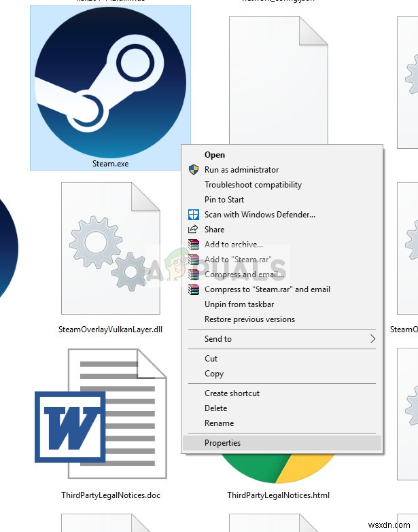
Task: Select the blank file icon above the context menu
Action: [x=279, y=80]
